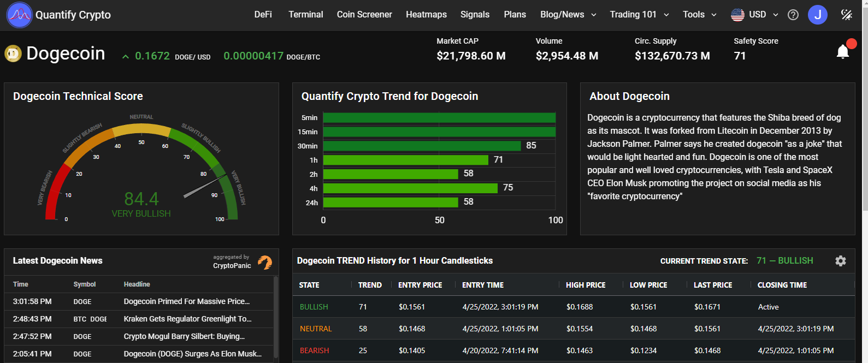Open trend history settings gear
Image resolution: width=868 pixels, height=363 pixels.
(840, 261)
